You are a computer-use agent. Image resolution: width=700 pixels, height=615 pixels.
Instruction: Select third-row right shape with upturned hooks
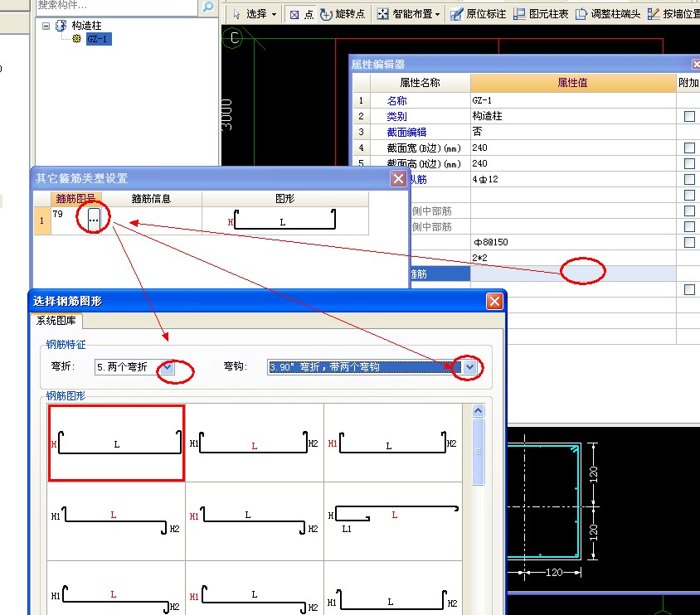point(393,588)
